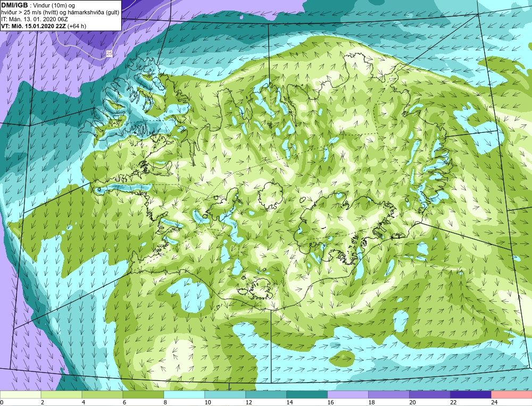The image size is (532, 406).
Task: Click the legend value label 24
Action: click(494, 402)
